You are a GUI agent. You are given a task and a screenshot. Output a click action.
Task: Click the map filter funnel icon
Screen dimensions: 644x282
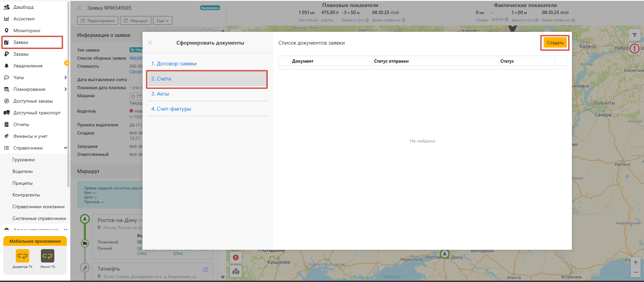(x=635, y=35)
